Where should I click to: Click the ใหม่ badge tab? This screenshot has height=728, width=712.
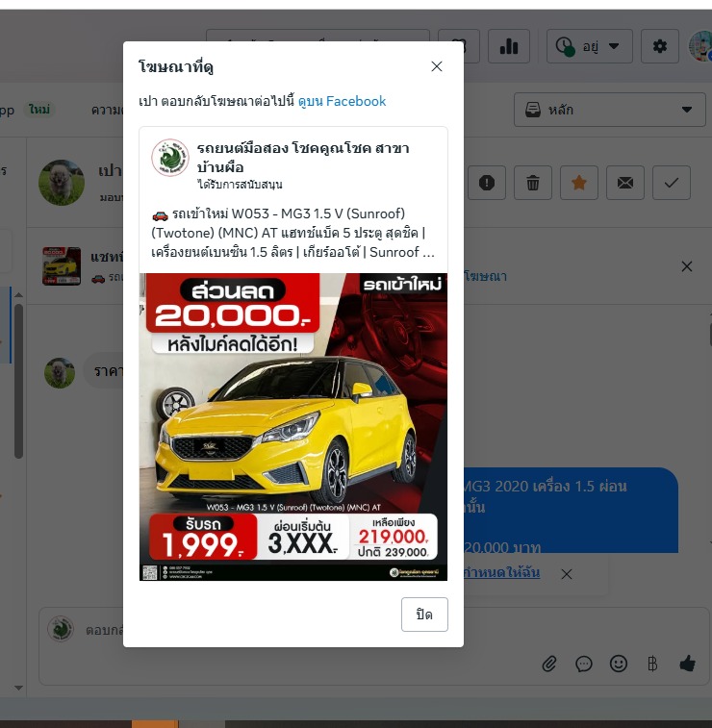(39, 110)
